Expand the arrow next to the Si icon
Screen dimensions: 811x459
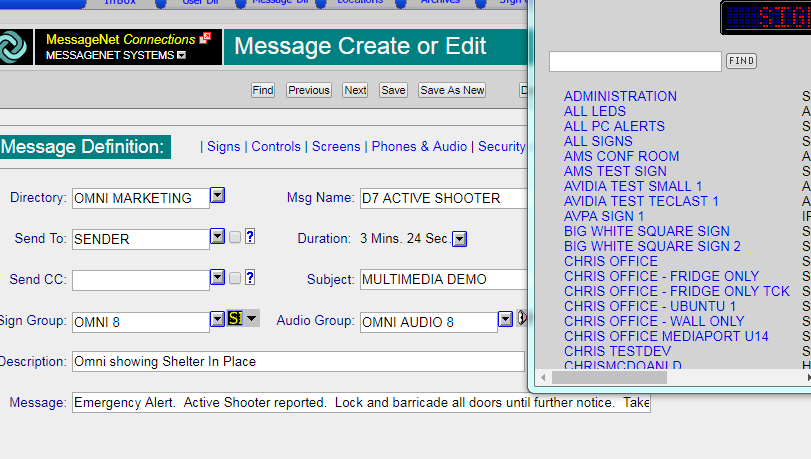point(251,318)
